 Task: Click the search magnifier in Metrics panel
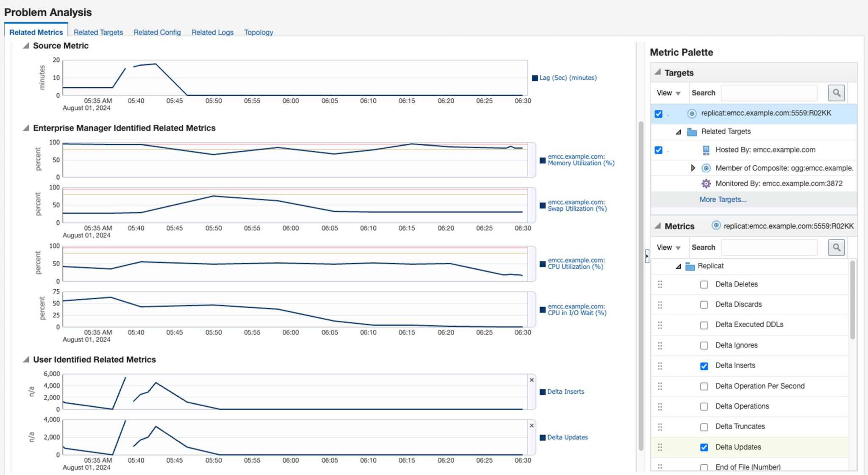coord(837,247)
